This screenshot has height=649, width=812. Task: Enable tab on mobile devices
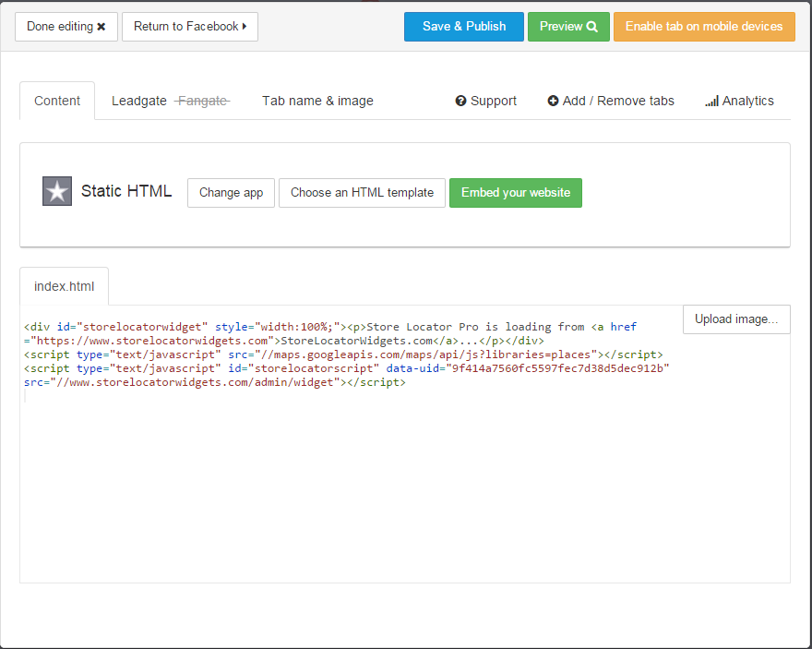703,27
